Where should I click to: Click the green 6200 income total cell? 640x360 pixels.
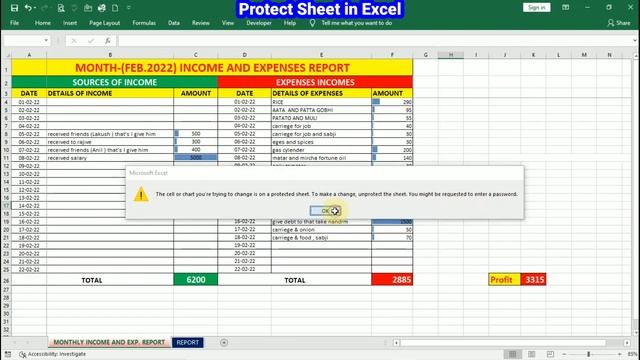click(196, 280)
